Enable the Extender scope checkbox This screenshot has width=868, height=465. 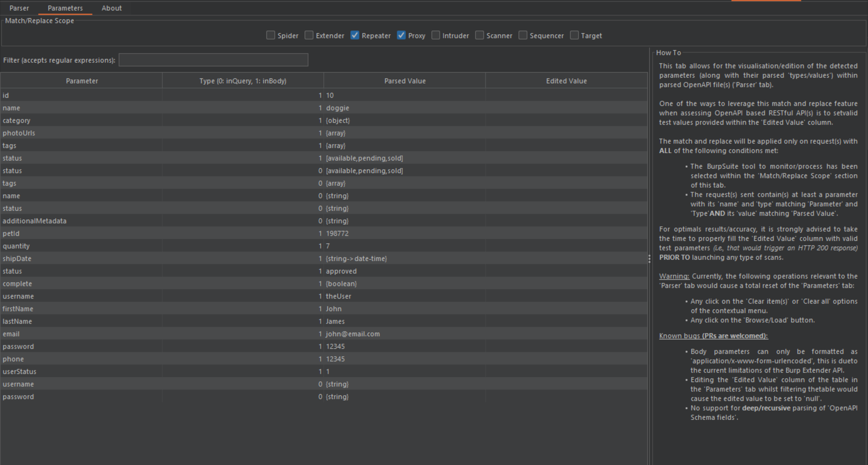click(x=309, y=35)
